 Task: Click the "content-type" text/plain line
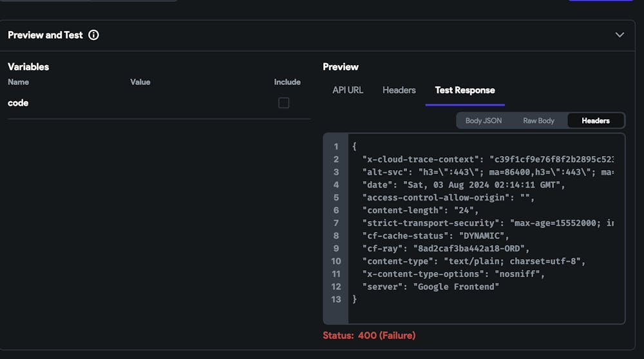(x=474, y=261)
